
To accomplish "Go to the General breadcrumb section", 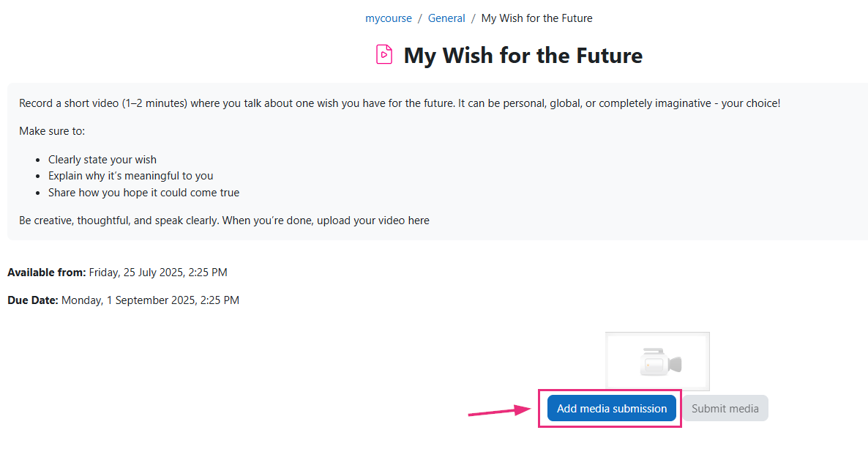I will point(446,18).
